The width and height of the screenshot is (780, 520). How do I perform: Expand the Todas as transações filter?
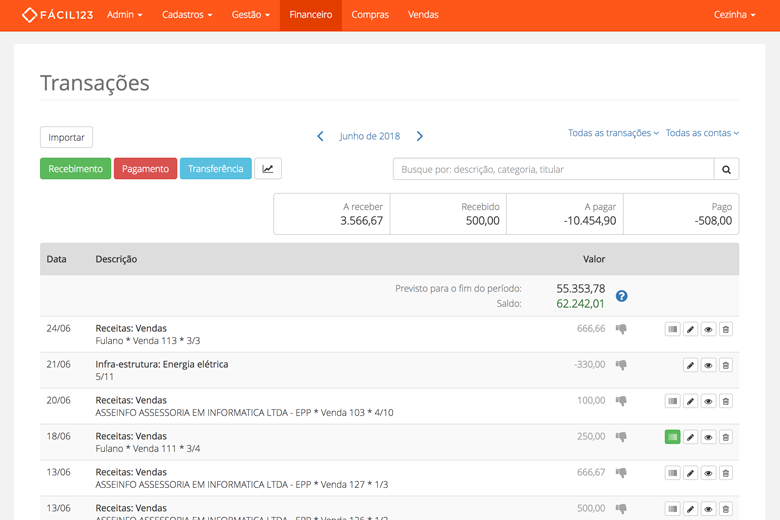pos(613,133)
